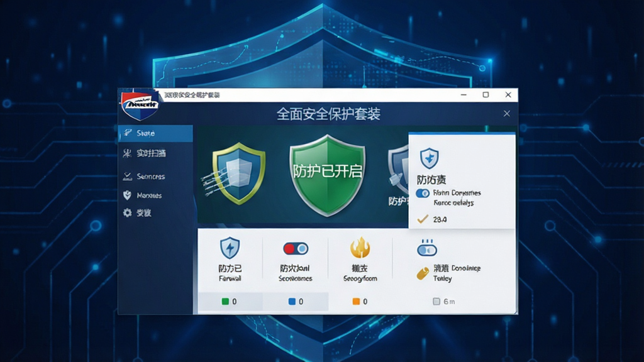Toggle the red and blue switch above Scowomes
The image size is (644, 362).
(x=296, y=249)
